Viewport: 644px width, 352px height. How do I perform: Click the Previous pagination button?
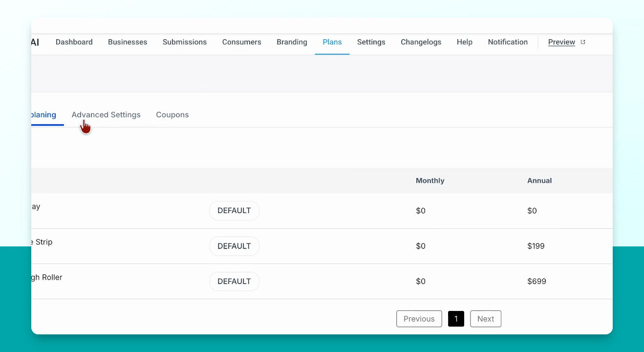pos(419,319)
